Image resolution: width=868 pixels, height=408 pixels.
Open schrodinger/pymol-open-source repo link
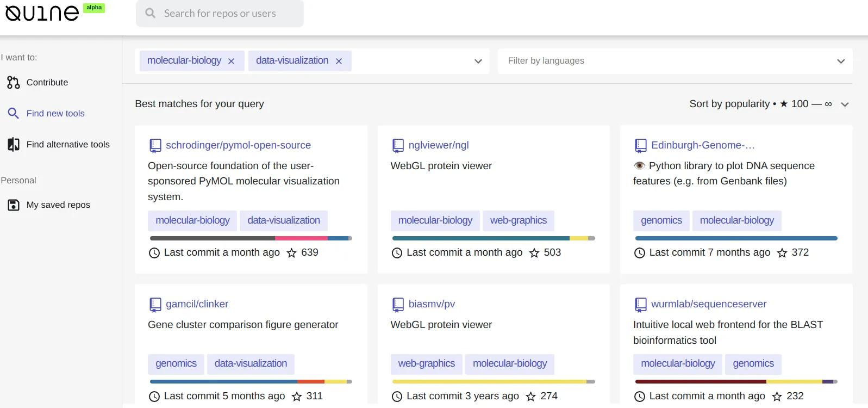tap(238, 145)
